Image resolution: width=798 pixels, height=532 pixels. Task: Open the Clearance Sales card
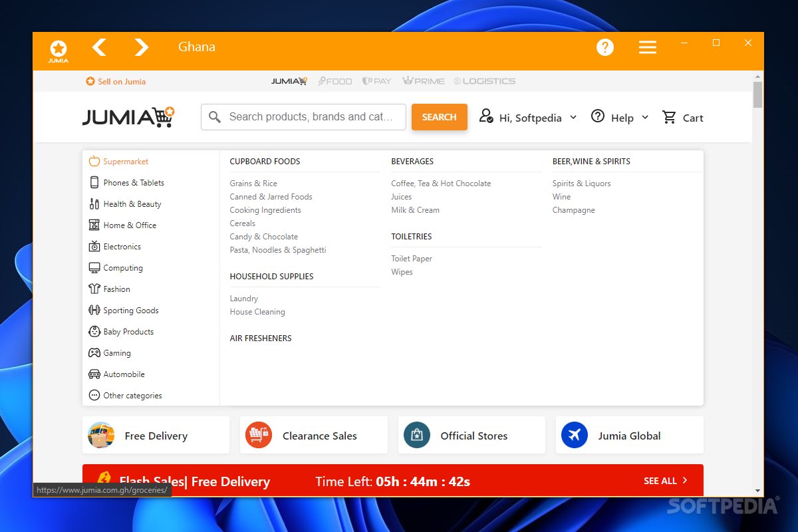tap(314, 436)
